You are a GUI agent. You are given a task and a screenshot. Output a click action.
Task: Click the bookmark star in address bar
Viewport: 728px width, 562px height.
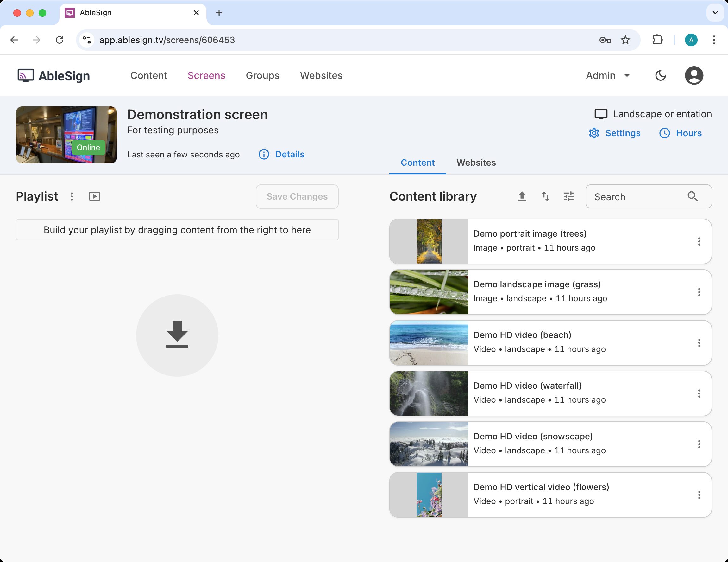[626, 40]
